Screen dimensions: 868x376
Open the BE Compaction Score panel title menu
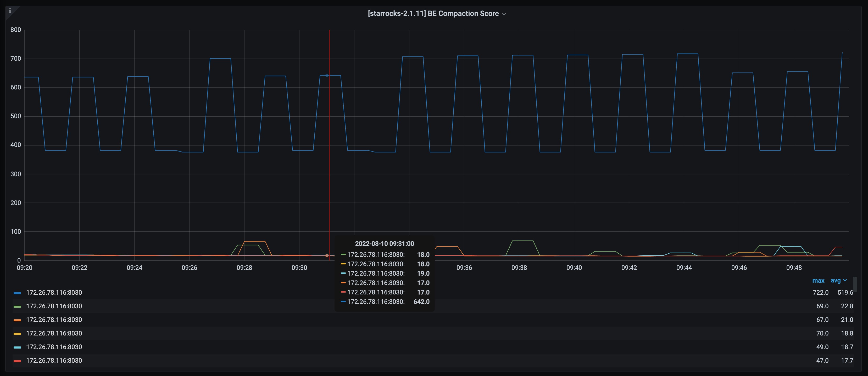(x=437, y=13)
